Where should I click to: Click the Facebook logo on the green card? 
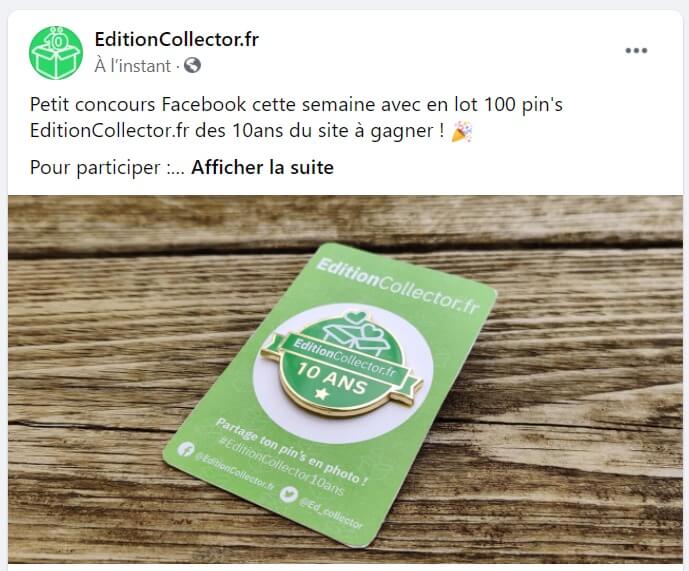(186, 449)
